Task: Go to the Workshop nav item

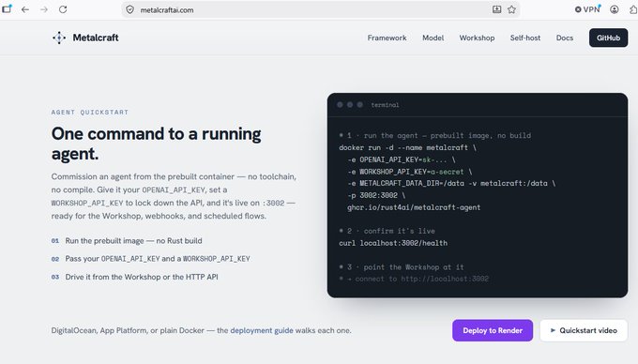Action: (477, 38)
